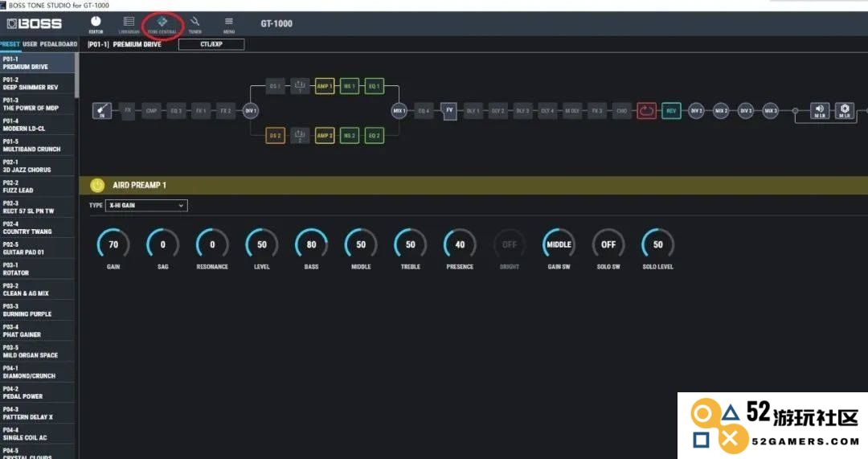868x459 pixels.
Task: Select the EQ 3 block
Action: coord(176,111)
